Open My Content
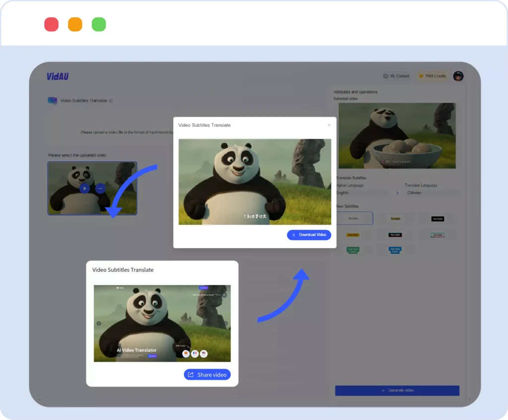The image size is (508, 420). click(396, 76)
